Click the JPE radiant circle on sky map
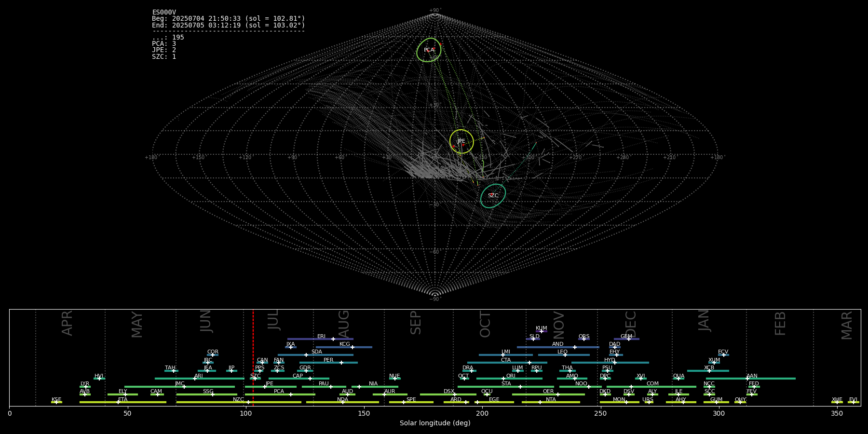The image size is (868, 434). click(x=461, y=141)
